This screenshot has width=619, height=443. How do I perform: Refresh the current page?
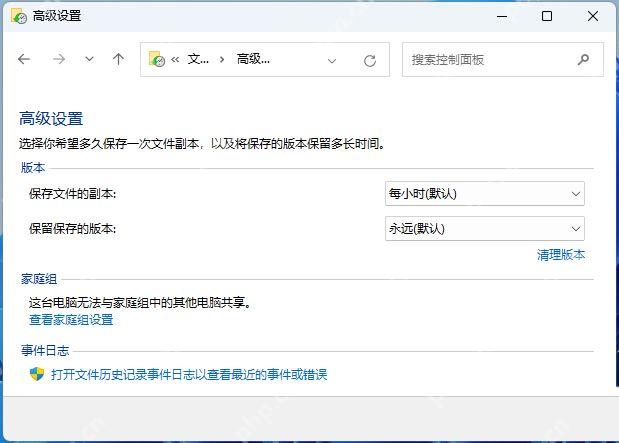click(370, 60)
